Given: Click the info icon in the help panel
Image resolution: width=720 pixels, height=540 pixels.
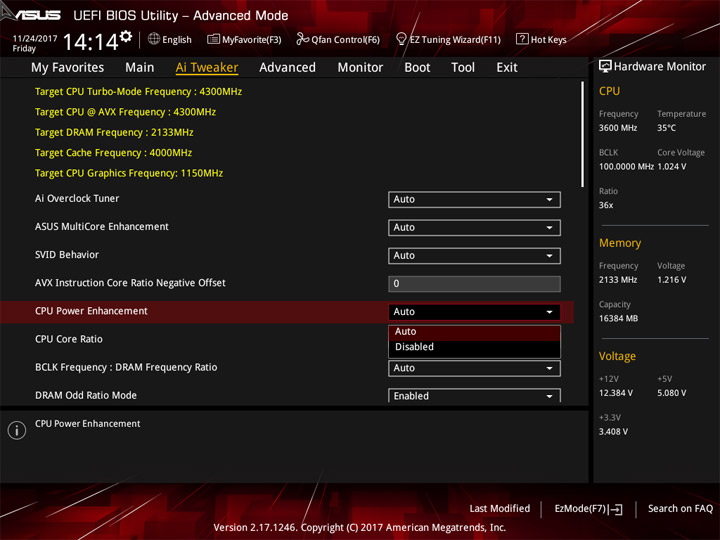Looking at the screenshot, I should coord(17,430).
